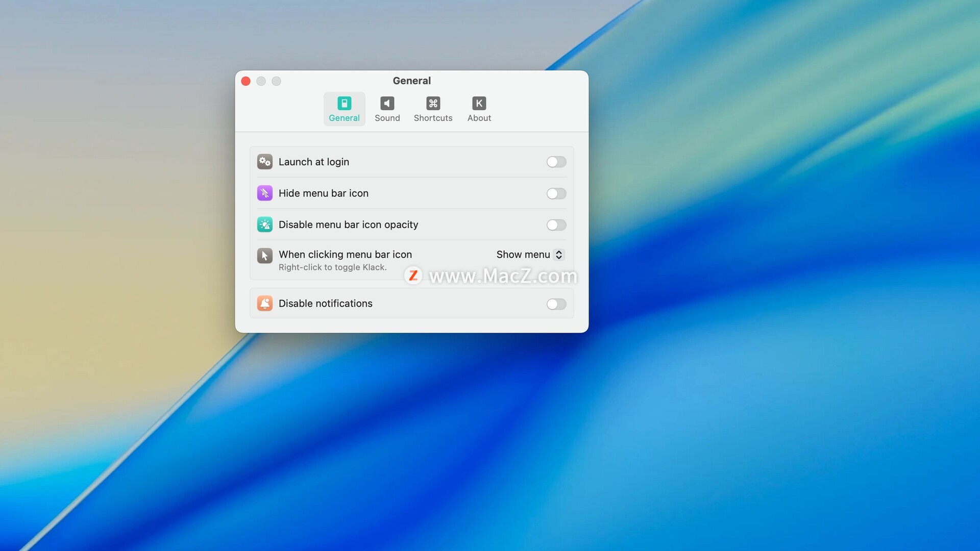Click the up-down chevrons beside Show menu
This screenshot has height=551, width=980.
[x=559, y=255]
